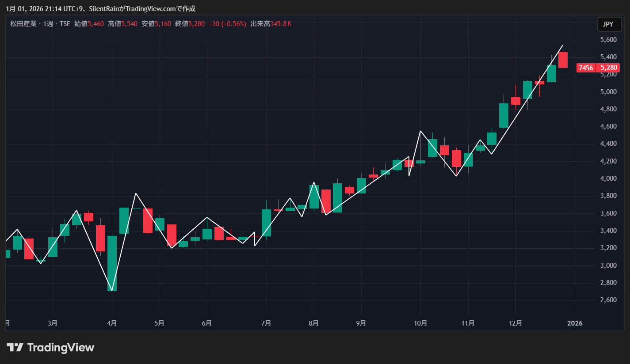Screen dimensions: 630x364
Task: Click the 4,800 price axis label
Action: coord(608,109)
